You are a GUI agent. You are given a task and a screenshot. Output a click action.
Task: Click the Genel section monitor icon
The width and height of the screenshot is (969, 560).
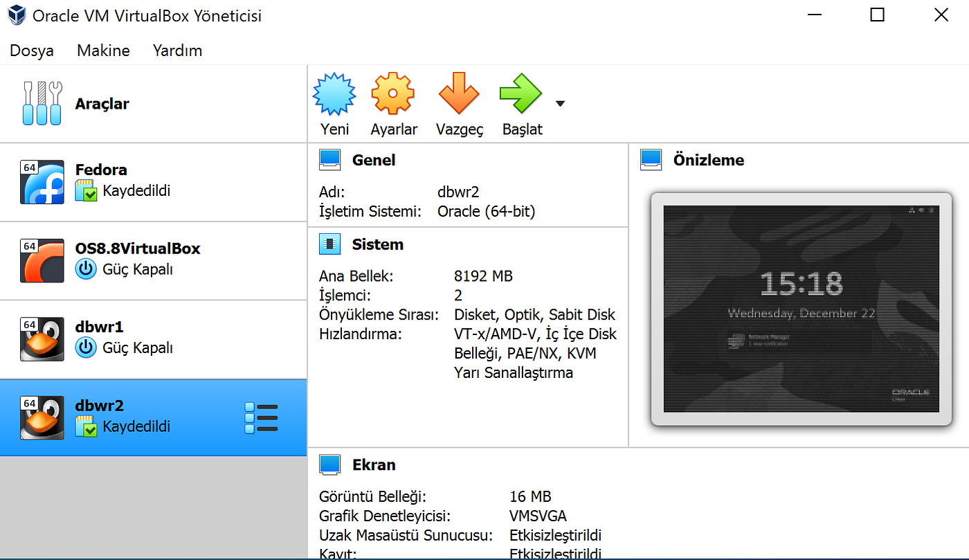point(330,160)
